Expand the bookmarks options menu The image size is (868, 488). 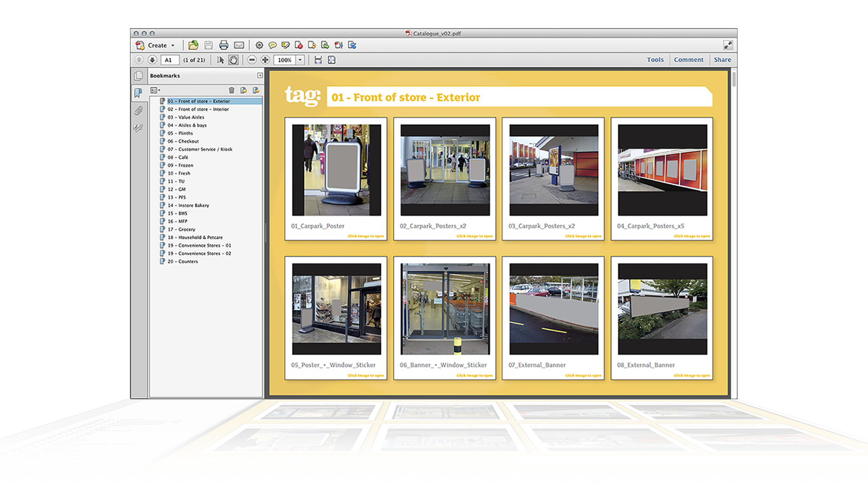[155, 90]
